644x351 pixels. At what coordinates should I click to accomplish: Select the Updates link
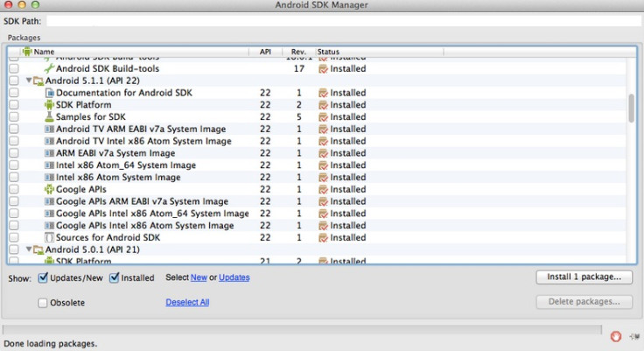234,277
